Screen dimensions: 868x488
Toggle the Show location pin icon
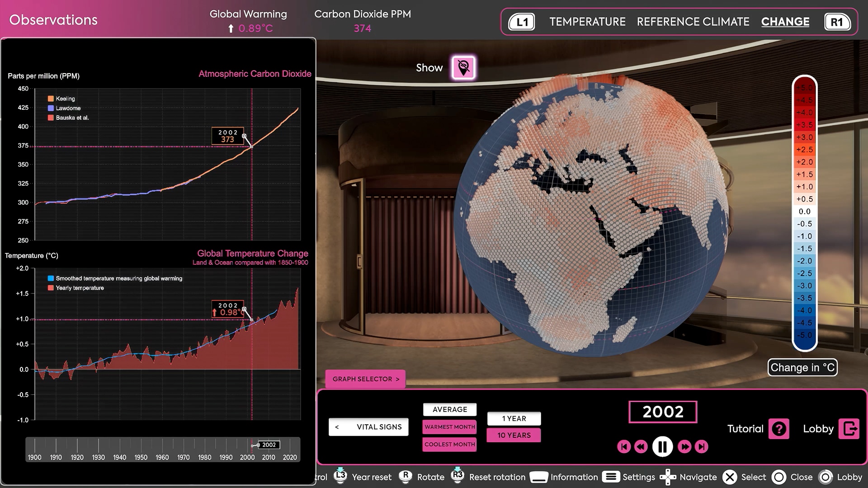[463, 68]
